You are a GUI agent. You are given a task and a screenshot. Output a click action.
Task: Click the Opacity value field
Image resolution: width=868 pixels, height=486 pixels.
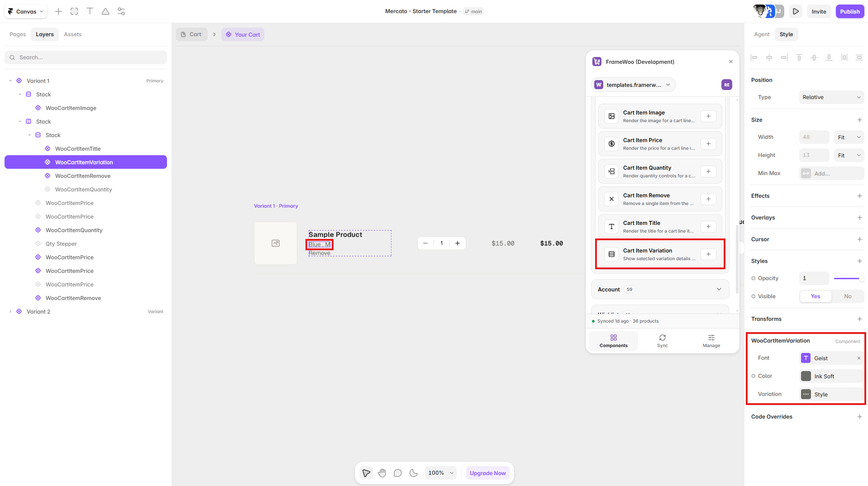(814, 278)
